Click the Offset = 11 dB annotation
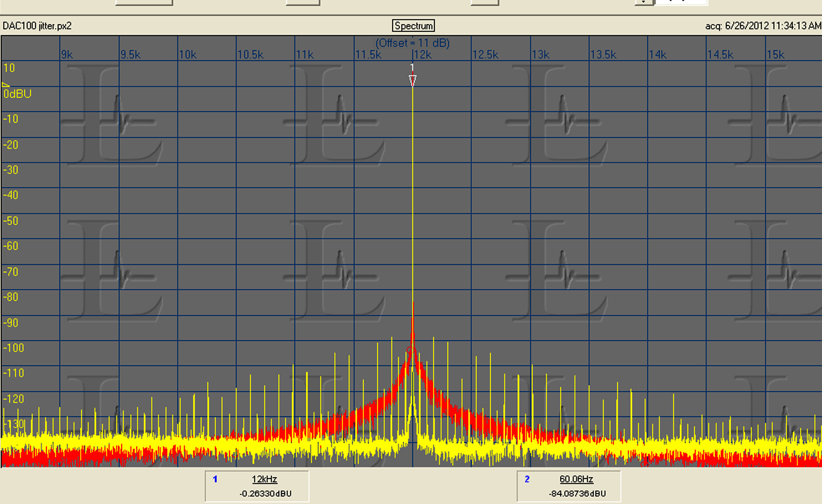822x504 pixels. (412, 43)
